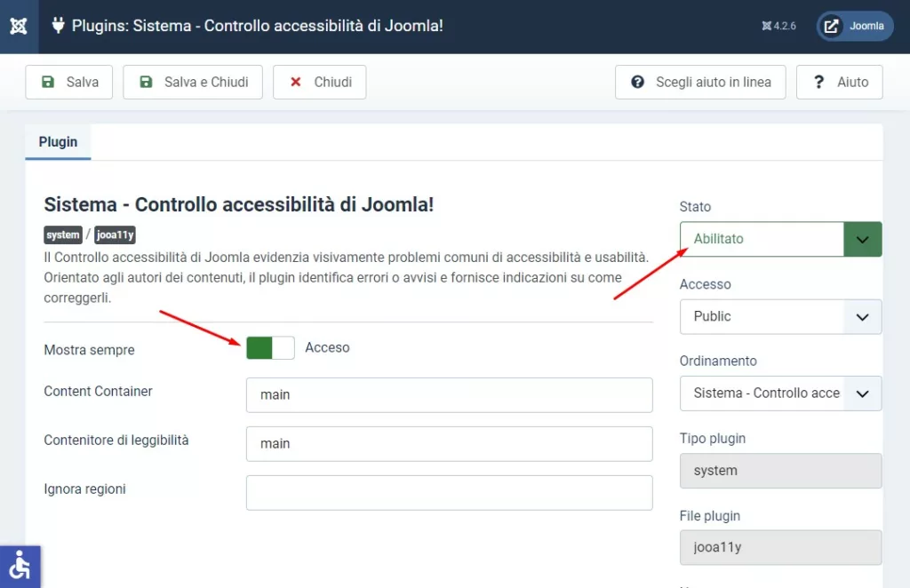Screen dimensions: 910x588
Task: Open Scegli aiuto in linea help
Action: click(x=700, y=83)
